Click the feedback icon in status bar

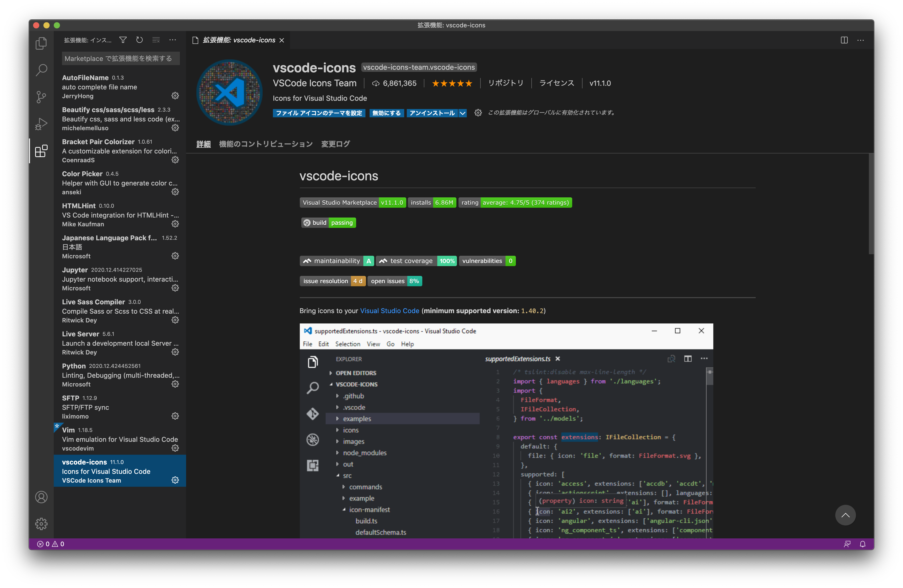tap(847, 544)
